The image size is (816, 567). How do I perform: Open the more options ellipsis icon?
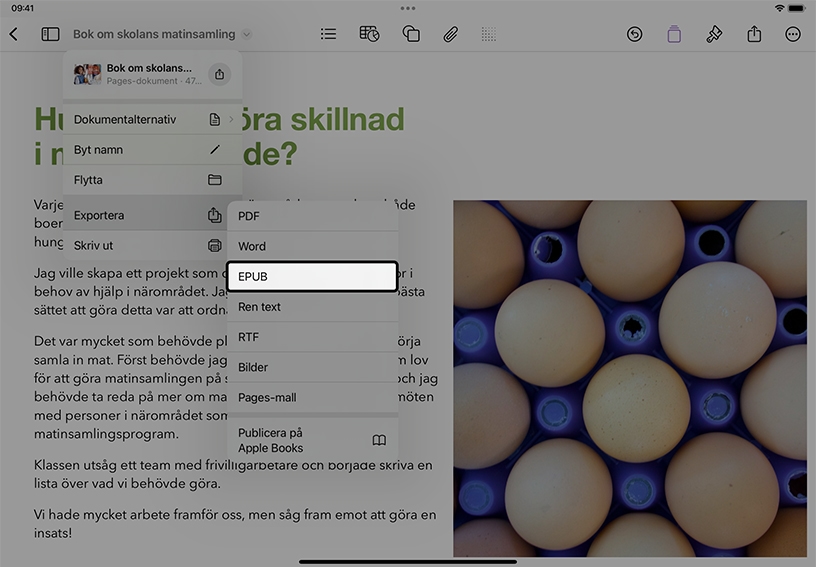click(x=793, y=34)
